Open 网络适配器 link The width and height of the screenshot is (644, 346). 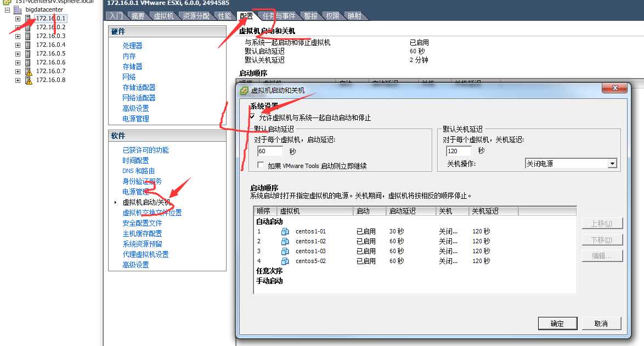pos(139,98)
